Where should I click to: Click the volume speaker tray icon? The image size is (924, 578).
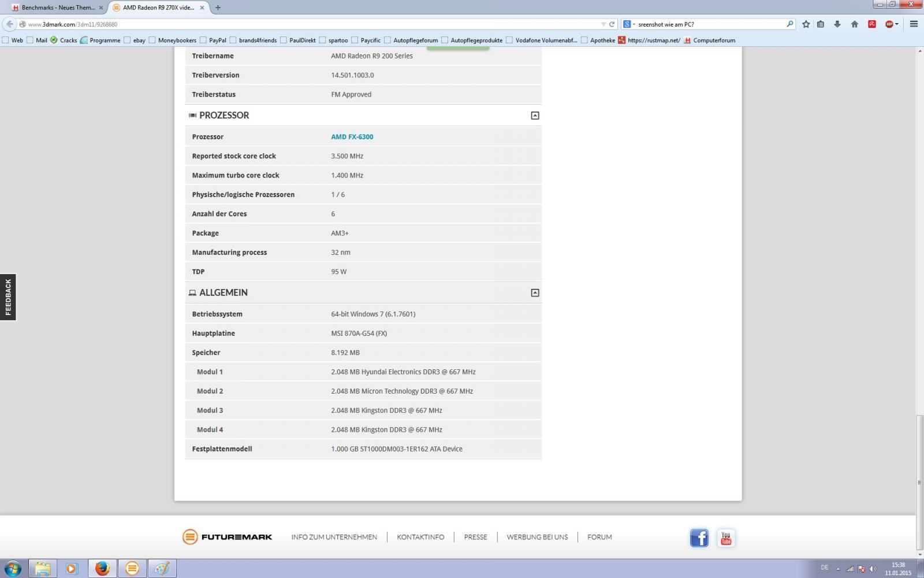click(x=873, y=569)
